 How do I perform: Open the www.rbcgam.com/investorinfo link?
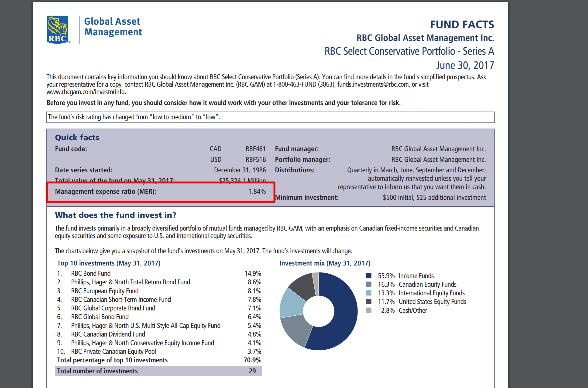point(86,92)
